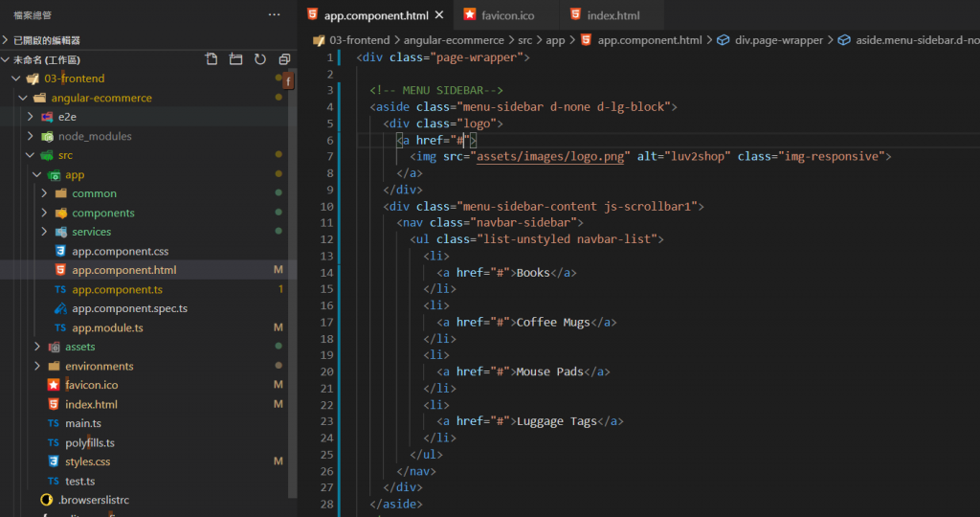Click the star icon beside favicon.ico in tree
The width and height of the screenshot is (980, 517).
[x=54, y=385]
